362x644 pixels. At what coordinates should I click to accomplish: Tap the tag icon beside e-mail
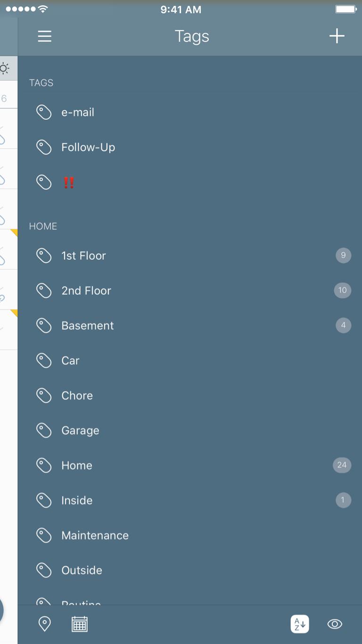(44, 112)
